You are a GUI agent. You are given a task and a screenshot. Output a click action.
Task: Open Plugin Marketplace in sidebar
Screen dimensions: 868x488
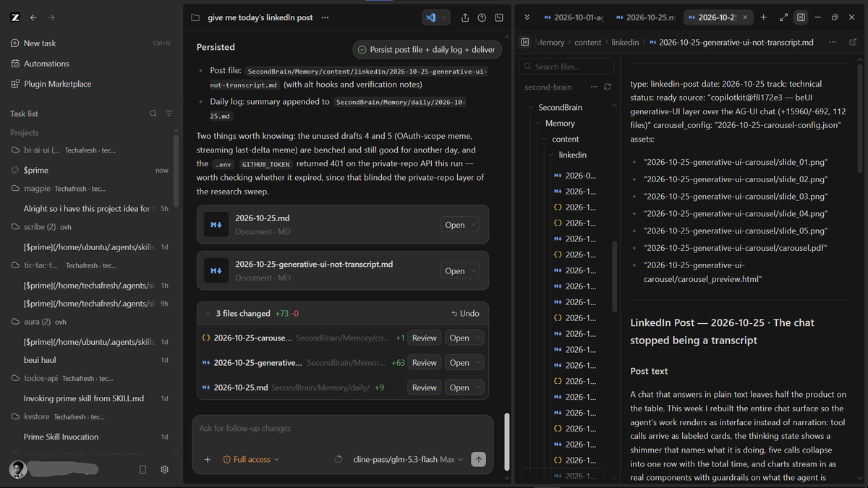coord(58,84)
